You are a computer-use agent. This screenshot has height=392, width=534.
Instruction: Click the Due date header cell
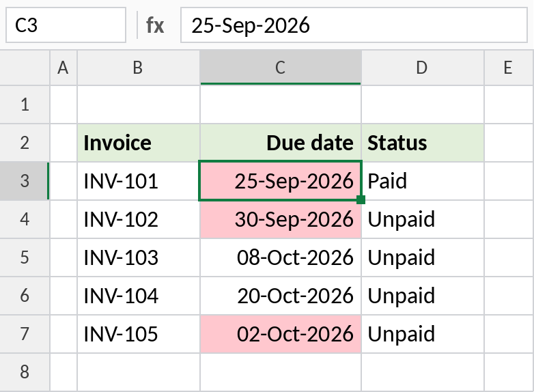click(x=281, y=143)
